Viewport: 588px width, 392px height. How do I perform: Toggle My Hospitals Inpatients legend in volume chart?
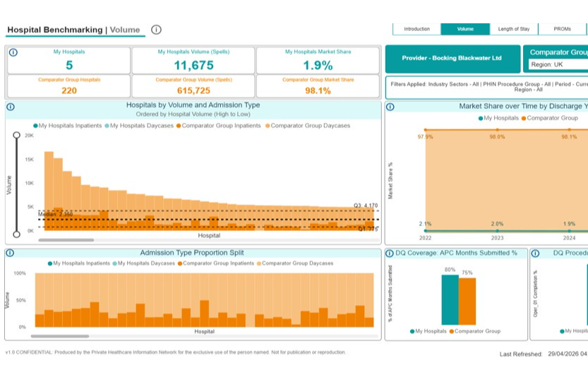pos(68,126)
